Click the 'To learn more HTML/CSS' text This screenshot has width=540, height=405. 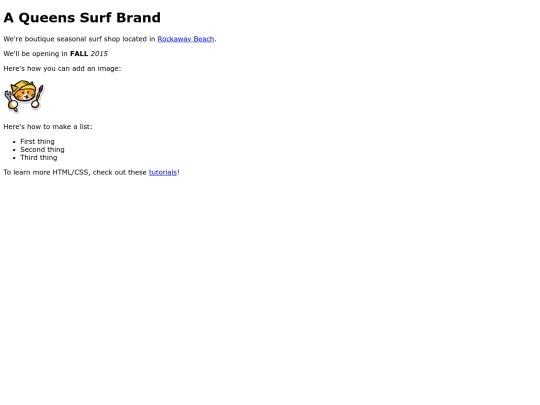46,172
